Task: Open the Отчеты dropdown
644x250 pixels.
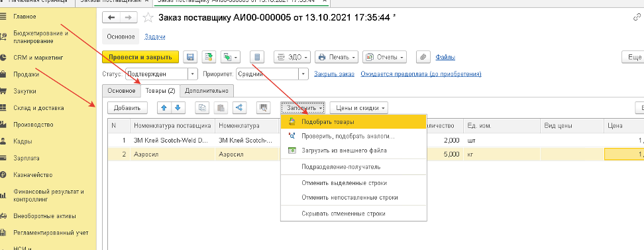Action: point(384,57)
